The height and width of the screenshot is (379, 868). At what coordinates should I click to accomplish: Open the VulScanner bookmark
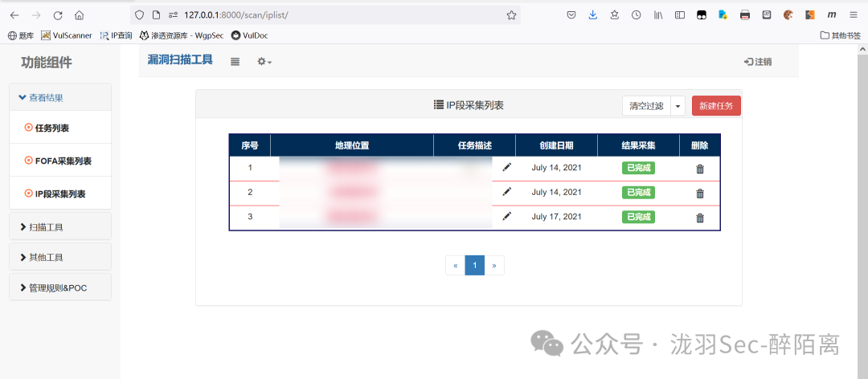tap(67, 35)
